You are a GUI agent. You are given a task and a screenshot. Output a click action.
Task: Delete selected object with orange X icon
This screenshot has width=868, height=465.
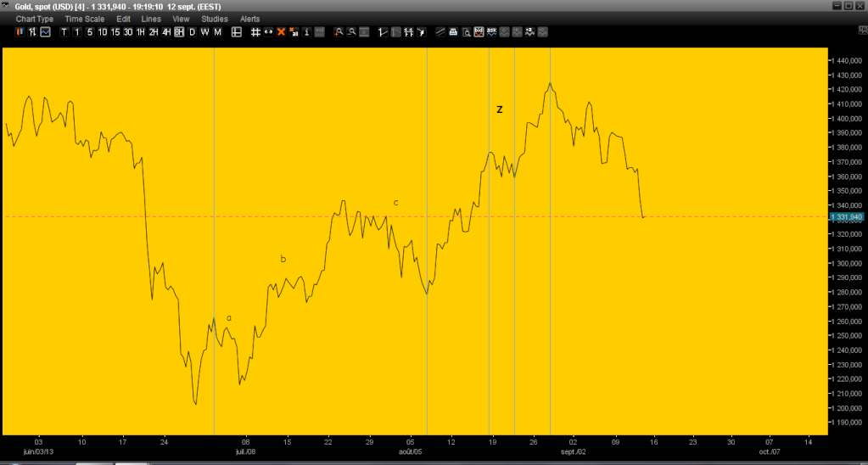point(281,32)
